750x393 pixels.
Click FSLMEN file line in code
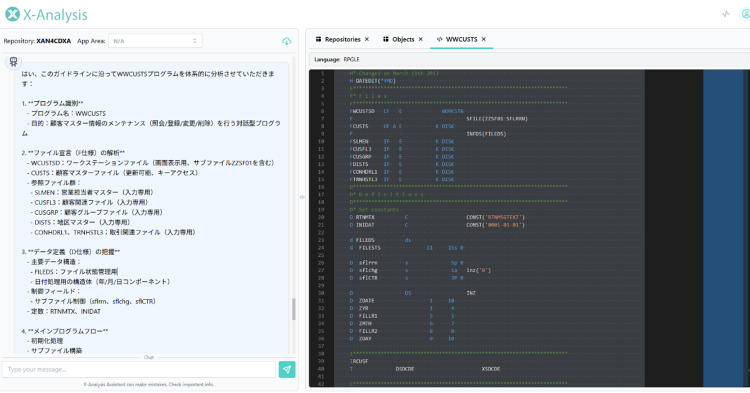click(402, 142)
